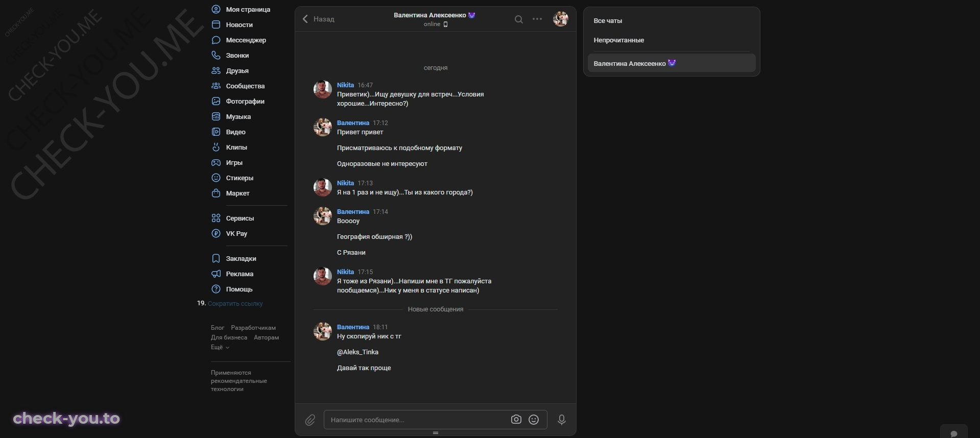The width and height of the screenshot is (980, 438).
Task: Open the Для бизнеса footer link
Action: pos(229,337)
